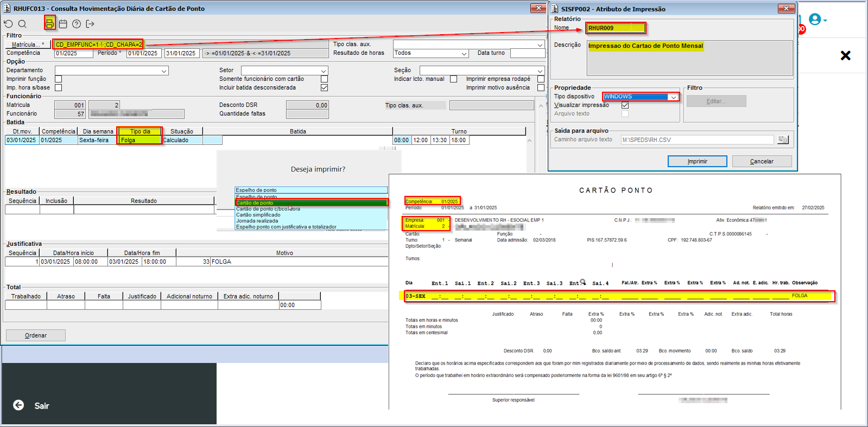Click the Sair back-arrow icon
This screenshot has height=427, width=868.
pyautogui.click(x=18, y=405)
